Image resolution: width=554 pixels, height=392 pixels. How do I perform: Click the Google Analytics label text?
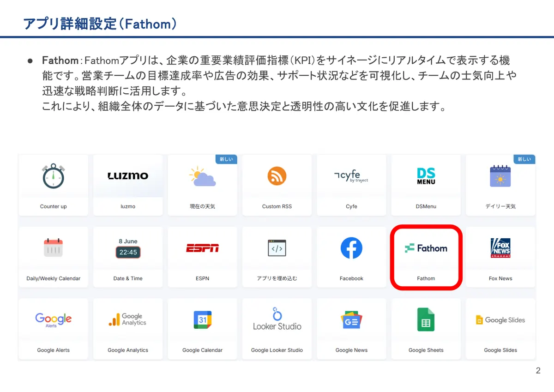pos(128,350)
